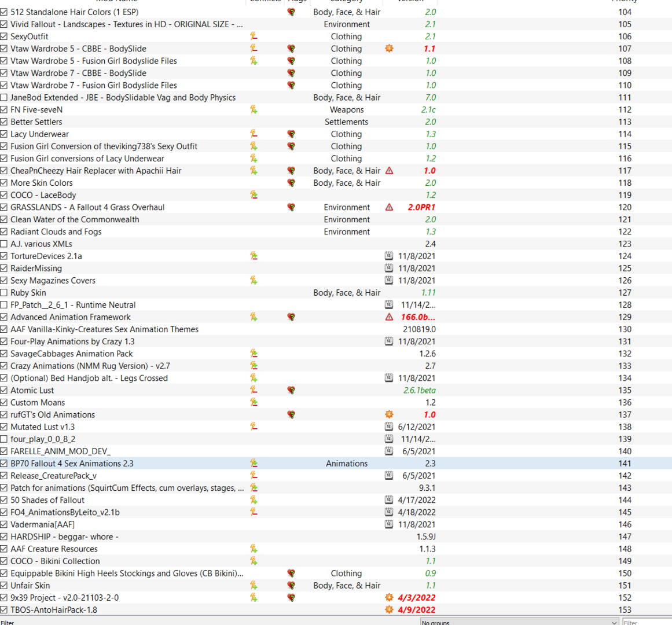
Task: Uncheck the Radiant Clouds and Fogs mod
Action: point(4,231)
